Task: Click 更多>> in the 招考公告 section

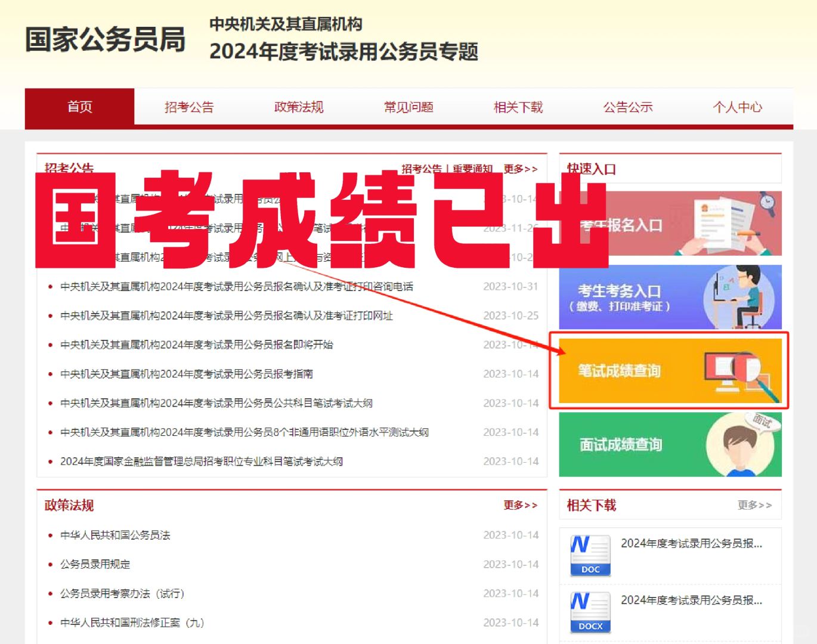Action: click(x=519, y=169)
